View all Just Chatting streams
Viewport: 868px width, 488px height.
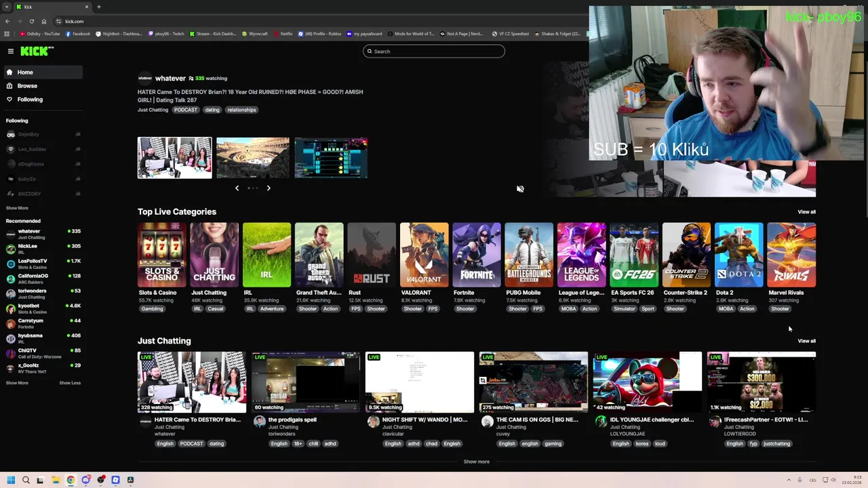806,341
